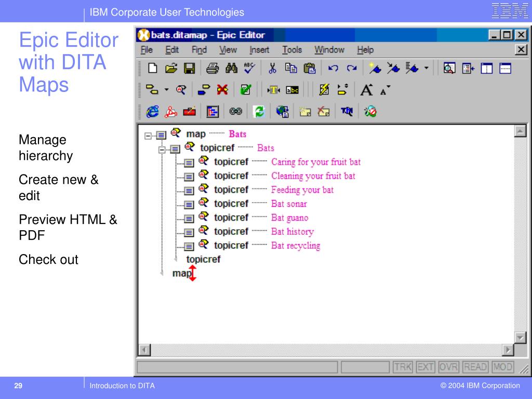Collapse the Bats topicref node
This screenshot has width=532, height=399.
(x=162, y=150)
